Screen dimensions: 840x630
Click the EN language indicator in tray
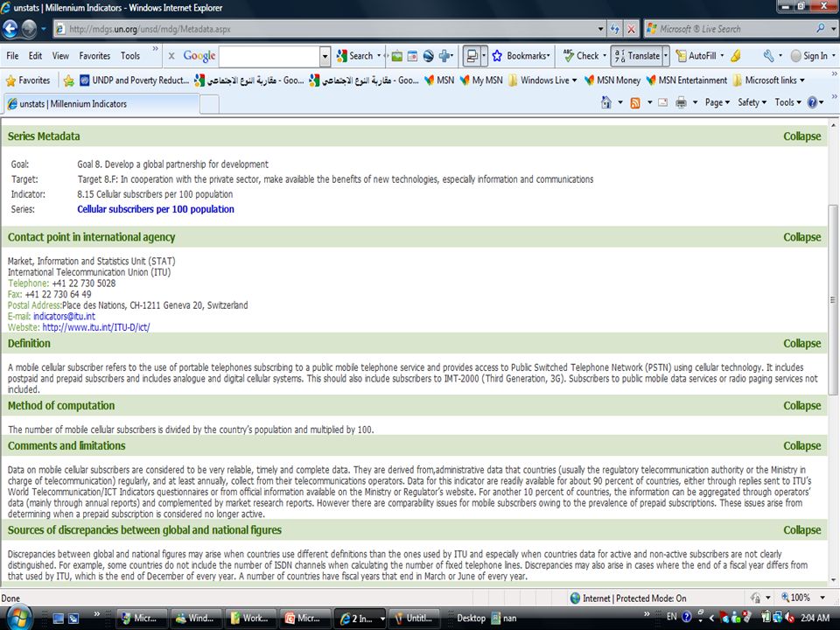click(x=671, y=617)
